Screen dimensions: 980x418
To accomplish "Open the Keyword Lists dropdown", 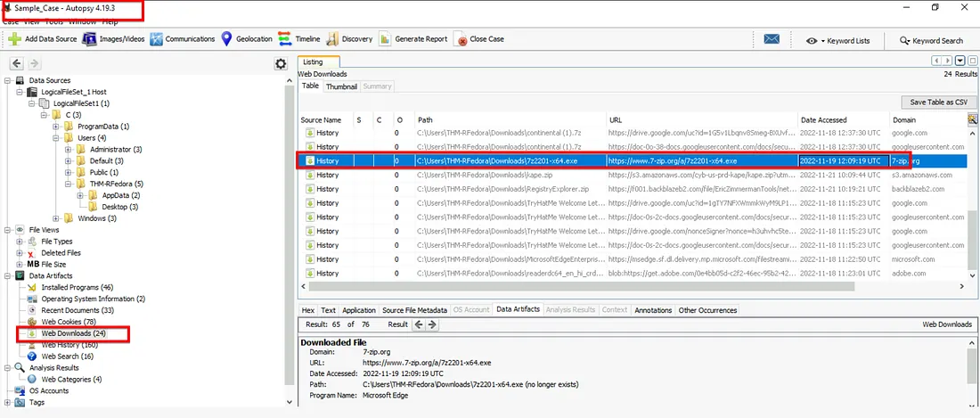I will click(x=837, y=40).
